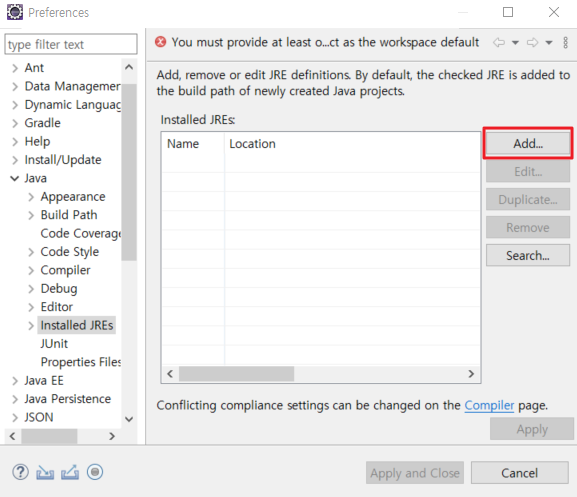
Task: Click tree vertical scrollbar up arrow
Action: 129,67
